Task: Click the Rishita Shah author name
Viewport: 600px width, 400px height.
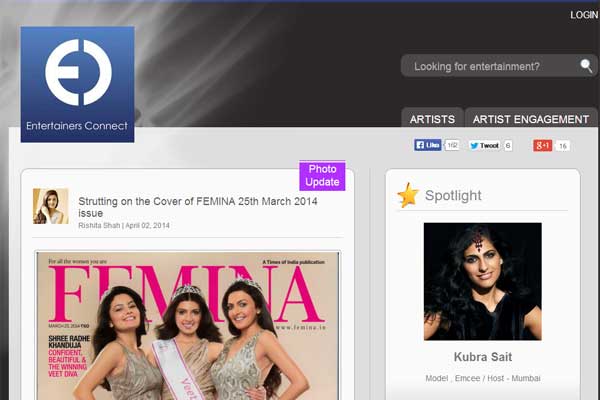Action: (x=99, y=226)
